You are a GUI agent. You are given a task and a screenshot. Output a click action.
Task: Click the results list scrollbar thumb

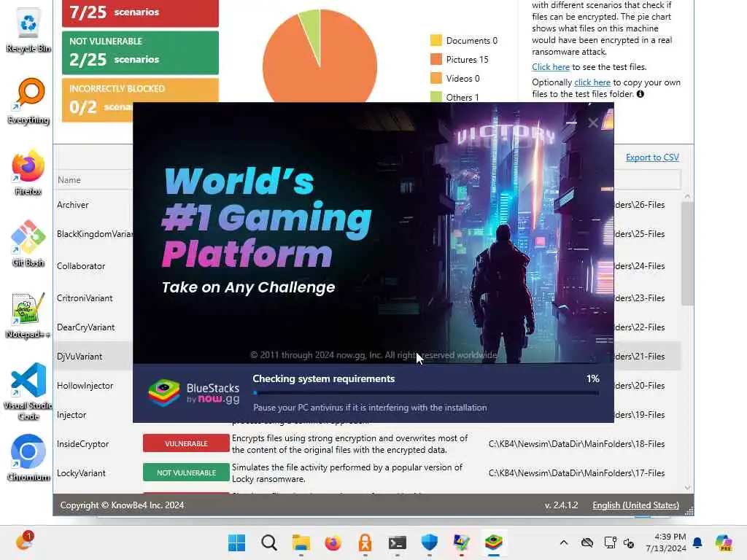click(687, 253)
